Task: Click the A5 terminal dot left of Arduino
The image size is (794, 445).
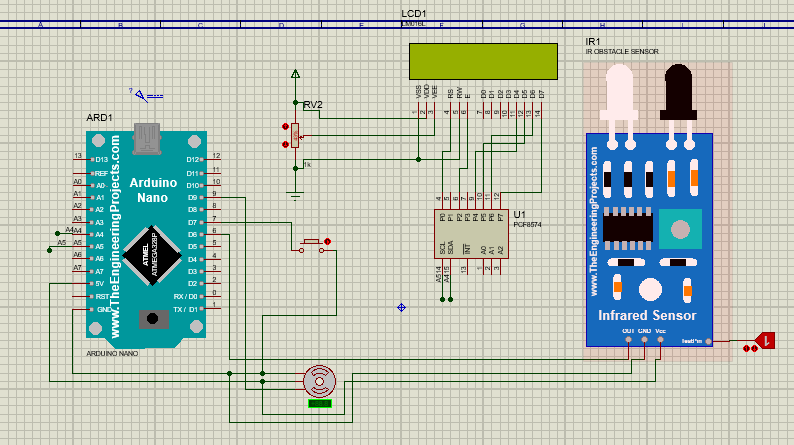Action: tap(49, 250)
